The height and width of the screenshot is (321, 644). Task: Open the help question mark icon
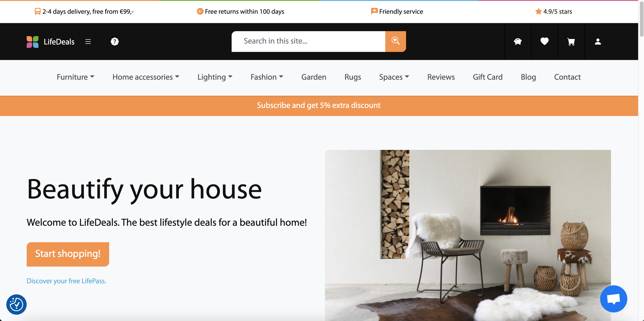coord(115,42)
